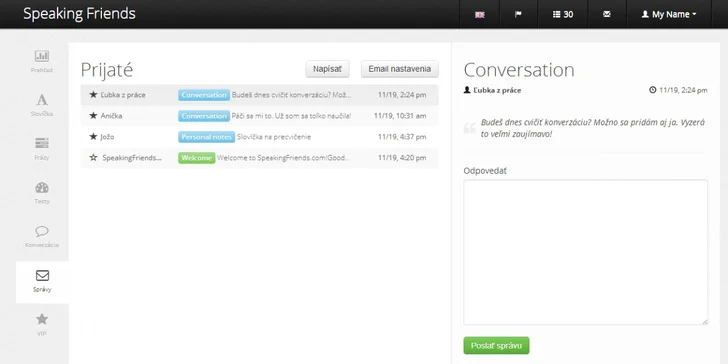This screenshot has width=728, height=364.
Task: Click the Speaking Friends brand link
Action: (x=79, y=13)
